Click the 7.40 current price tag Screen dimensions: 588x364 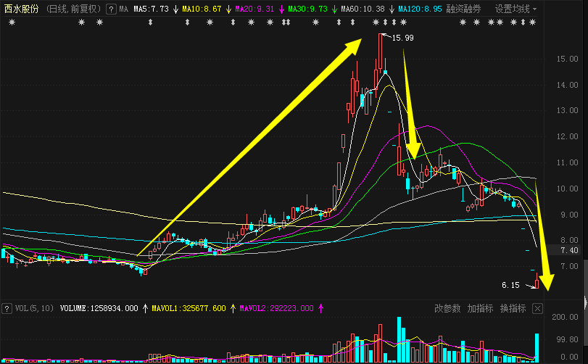[x=571, y=250]
